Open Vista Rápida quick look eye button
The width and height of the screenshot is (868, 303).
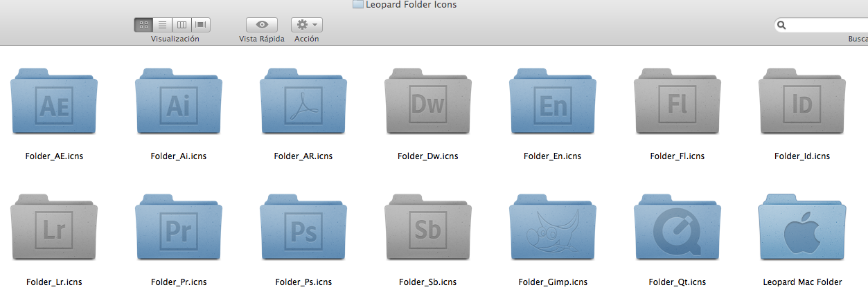tap(262, 25)
